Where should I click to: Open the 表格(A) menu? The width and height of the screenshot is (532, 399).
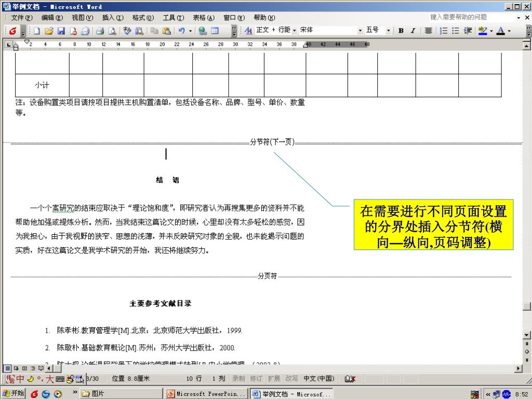click(204, 18)
